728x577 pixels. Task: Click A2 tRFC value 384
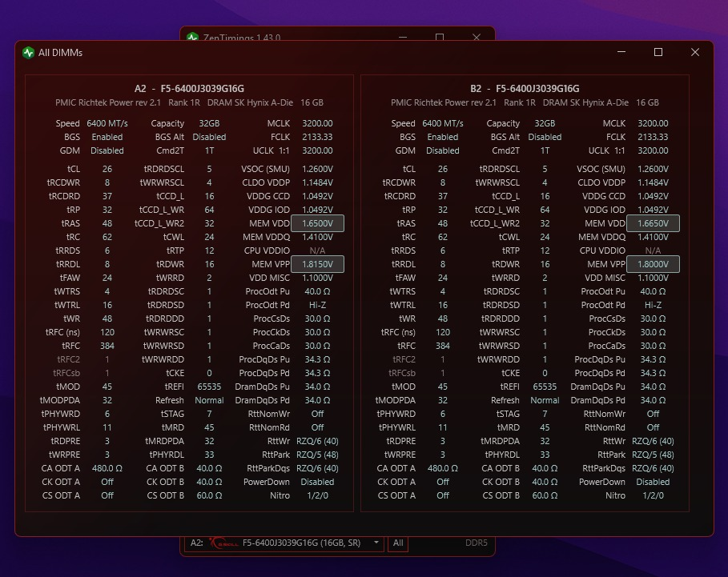[x=107, y=346]
